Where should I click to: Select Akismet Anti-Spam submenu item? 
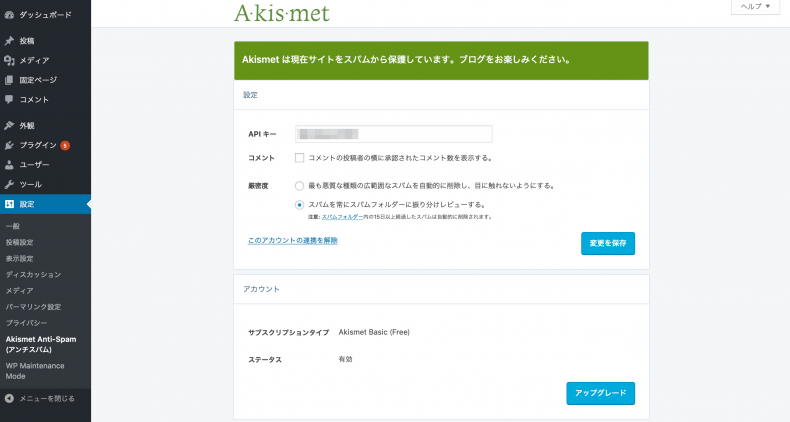coord(41,344)
